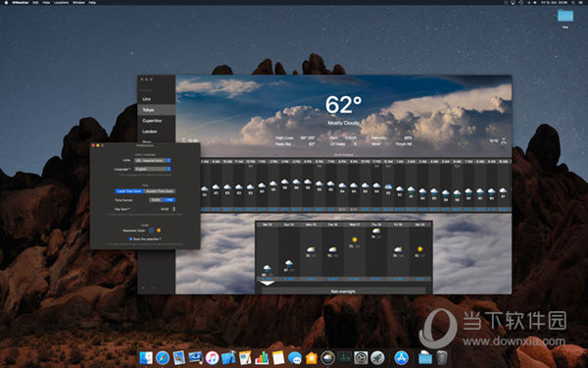The width and height of the screenshot is (588, 368).
Task: Open the Units dropdown in Preferences
Action: pyautogui.click(x=153, y=160)
